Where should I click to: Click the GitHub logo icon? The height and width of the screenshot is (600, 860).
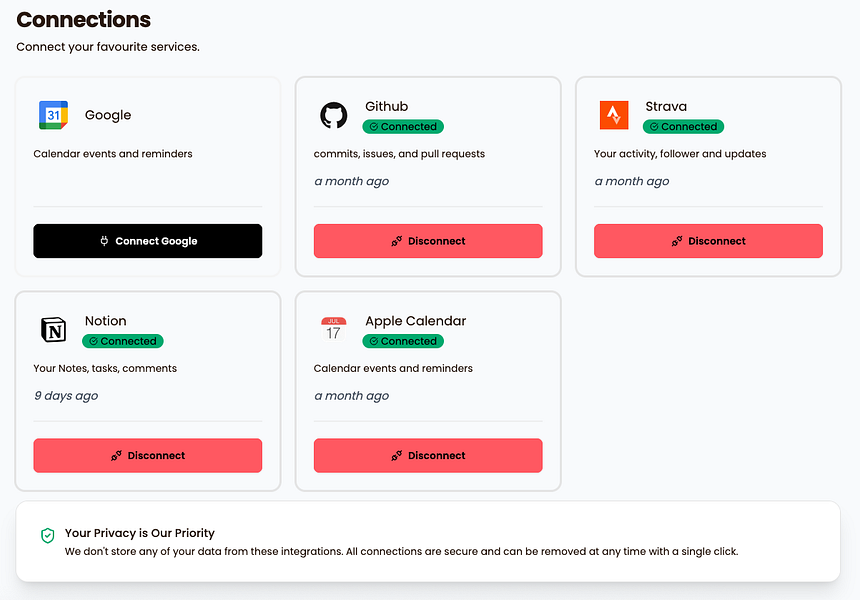tap(334, 113)
